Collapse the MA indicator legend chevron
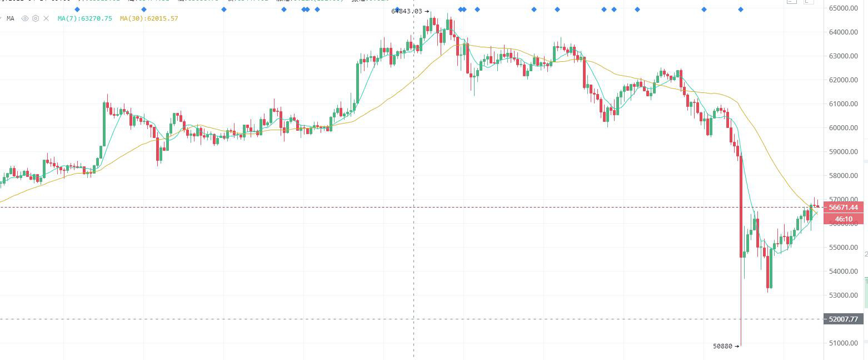The image size is (868, 360). [x=2, y=18]
